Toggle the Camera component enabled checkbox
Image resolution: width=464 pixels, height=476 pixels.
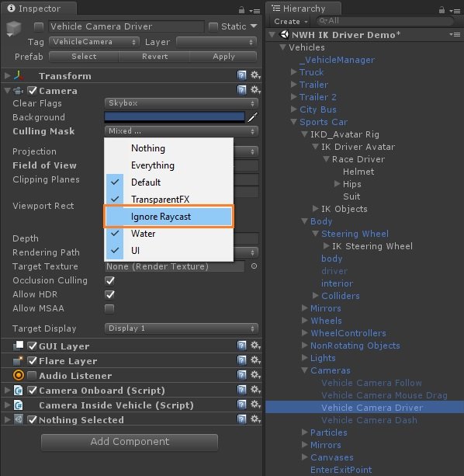pos(32,91)
